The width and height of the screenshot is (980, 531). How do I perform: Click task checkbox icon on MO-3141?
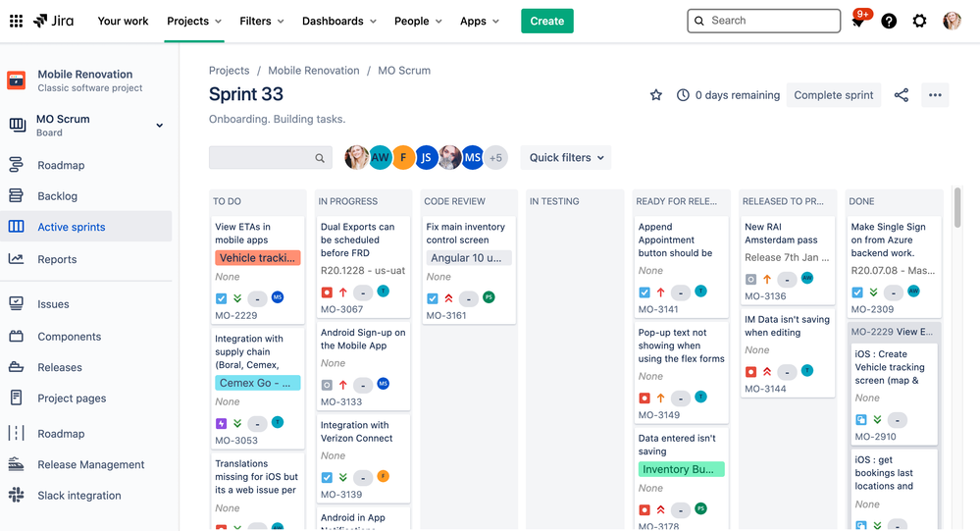645,292
